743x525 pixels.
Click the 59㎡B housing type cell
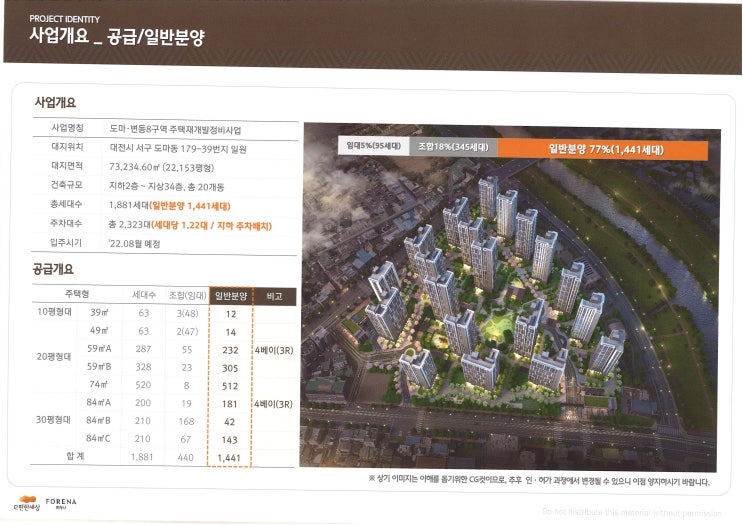tap(99, 366)
